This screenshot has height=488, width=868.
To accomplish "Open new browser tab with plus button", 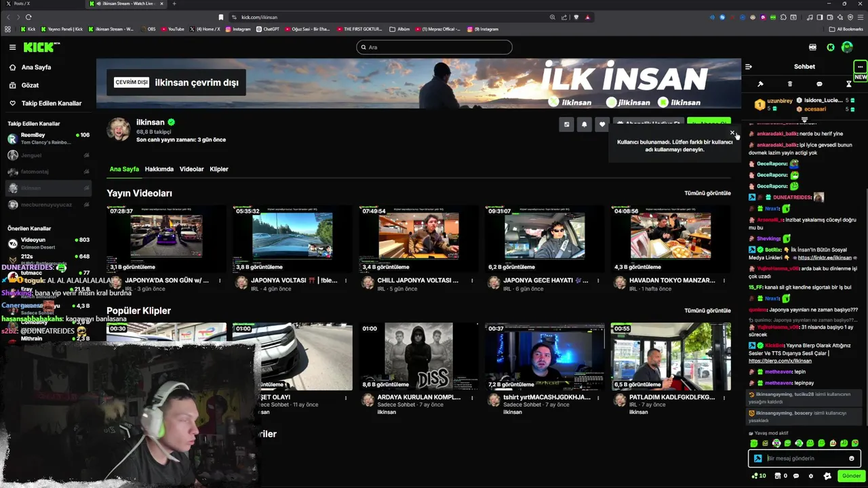I will [174, 3].
